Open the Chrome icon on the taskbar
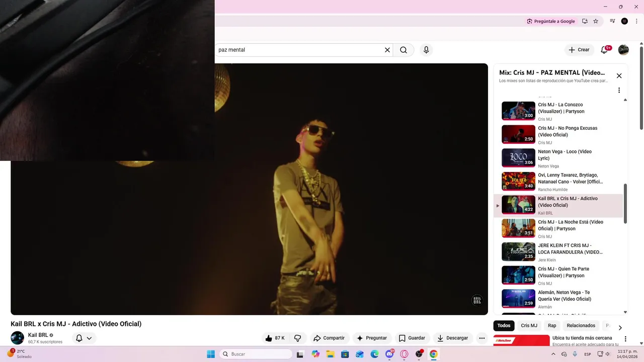This screenshot has width=644, height=362. 433,354
